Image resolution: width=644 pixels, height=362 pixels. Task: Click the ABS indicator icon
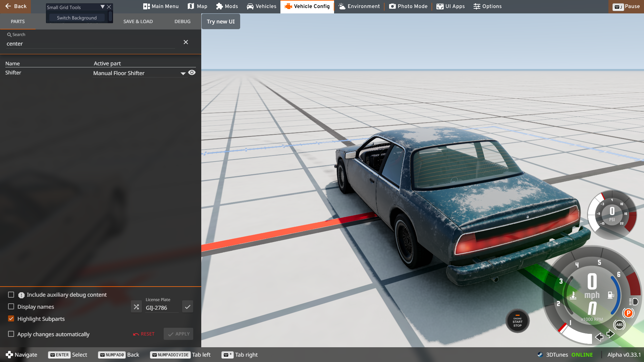(619, 324)
